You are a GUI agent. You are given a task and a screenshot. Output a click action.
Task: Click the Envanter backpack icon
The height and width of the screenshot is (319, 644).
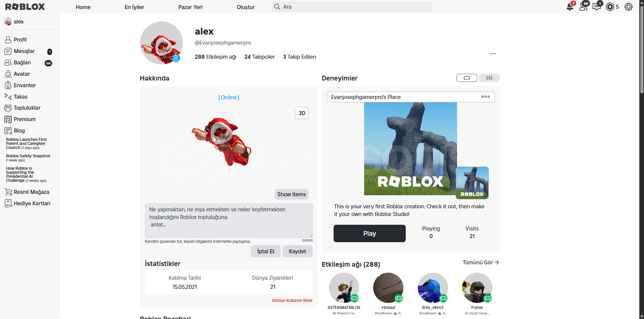click(x=8, y=86)
